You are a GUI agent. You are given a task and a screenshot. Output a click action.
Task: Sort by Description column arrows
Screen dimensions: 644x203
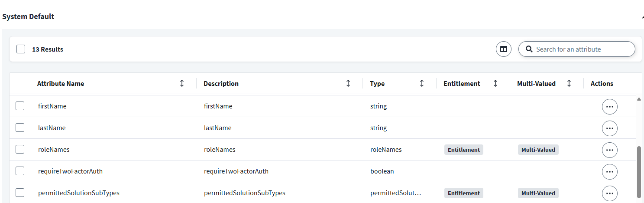(348, 83)
